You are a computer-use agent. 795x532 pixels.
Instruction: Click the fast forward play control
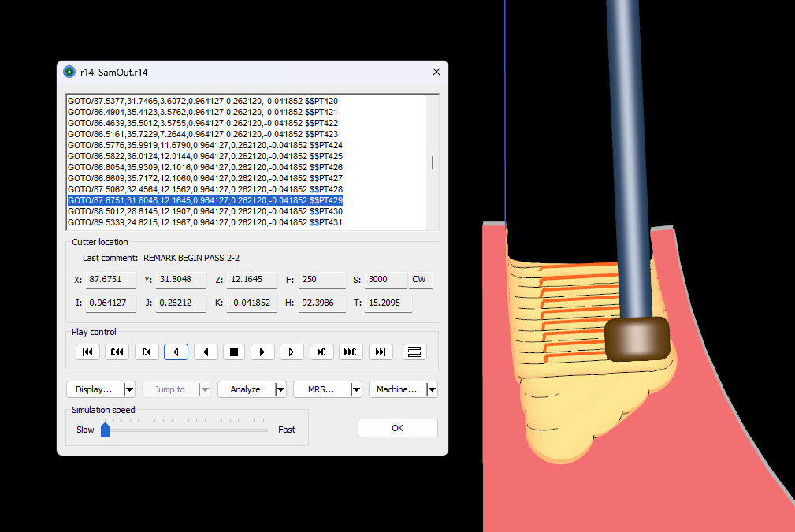coord(350,352)
